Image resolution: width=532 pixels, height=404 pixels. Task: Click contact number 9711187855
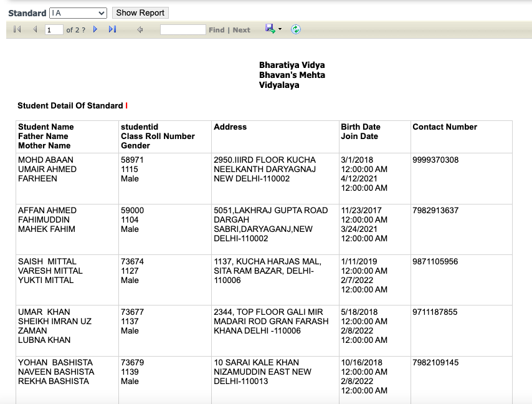435,312
